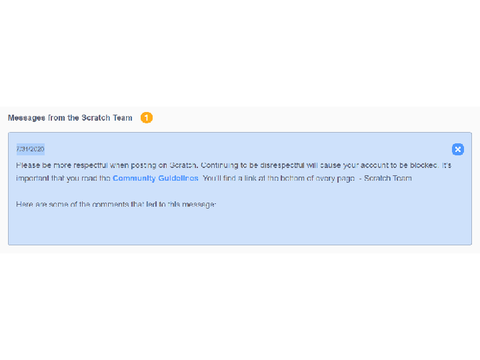Click "Continuing to be disrespectful" phrase

252,165
